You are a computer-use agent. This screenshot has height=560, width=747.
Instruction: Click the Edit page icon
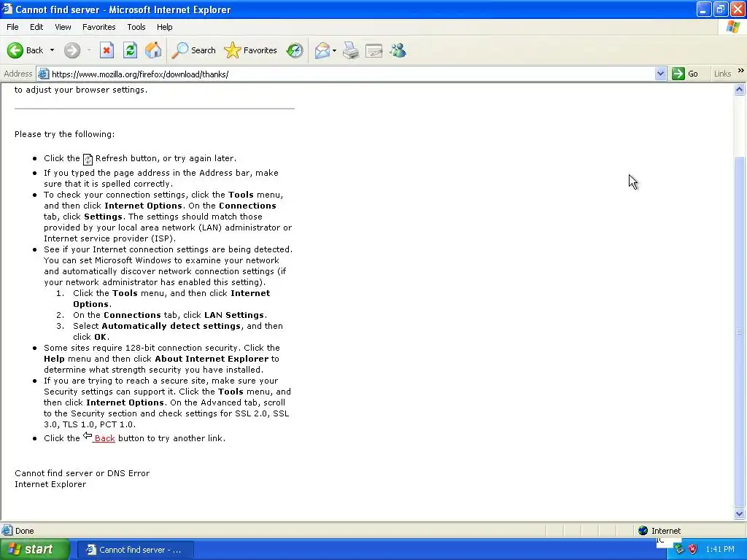[374, 50]
